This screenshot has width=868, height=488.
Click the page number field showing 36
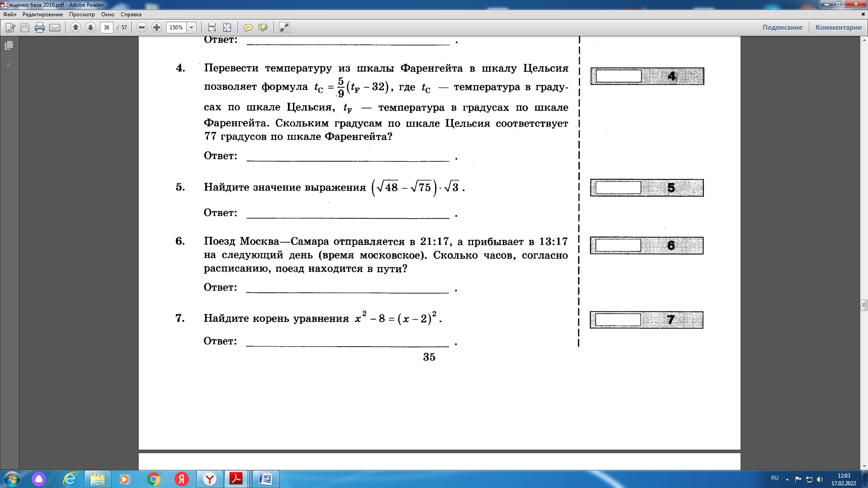tap(107, 28)
